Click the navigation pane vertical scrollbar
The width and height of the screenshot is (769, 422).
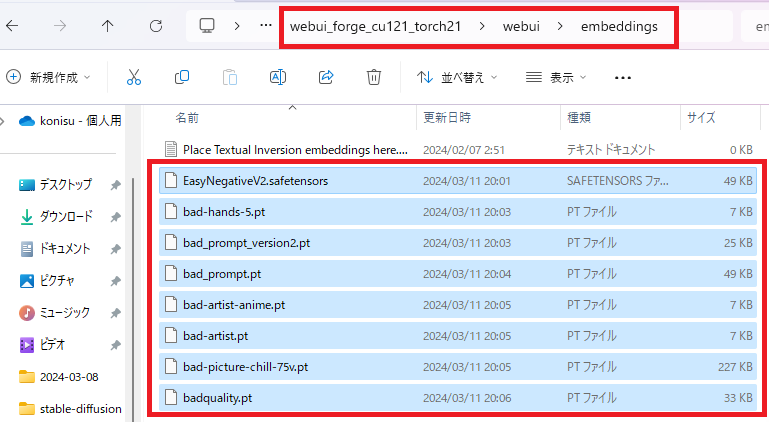point(133,299)
